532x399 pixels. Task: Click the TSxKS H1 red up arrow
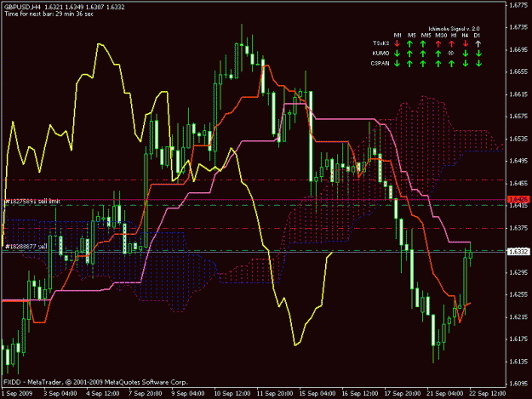451,43
